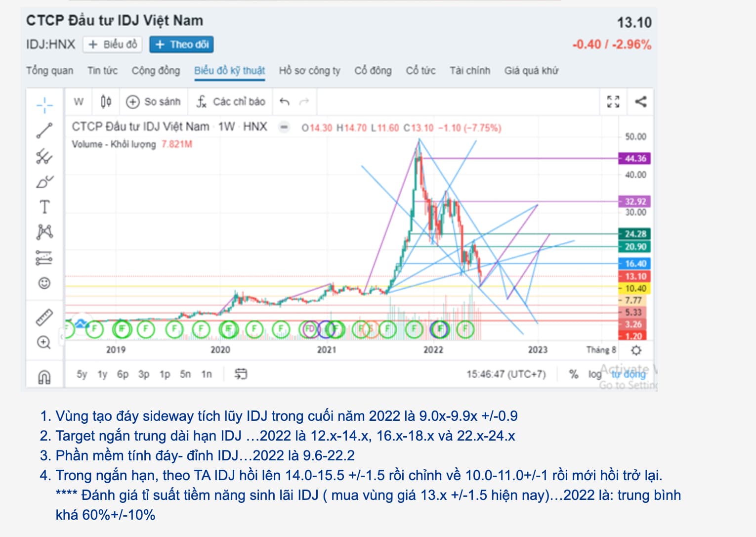Click the Theo dõi follow button

(x=181, y=45)
